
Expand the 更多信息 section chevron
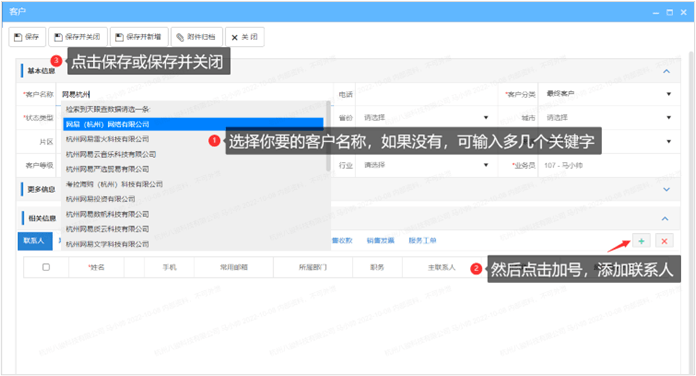click(x=666, y=190)
